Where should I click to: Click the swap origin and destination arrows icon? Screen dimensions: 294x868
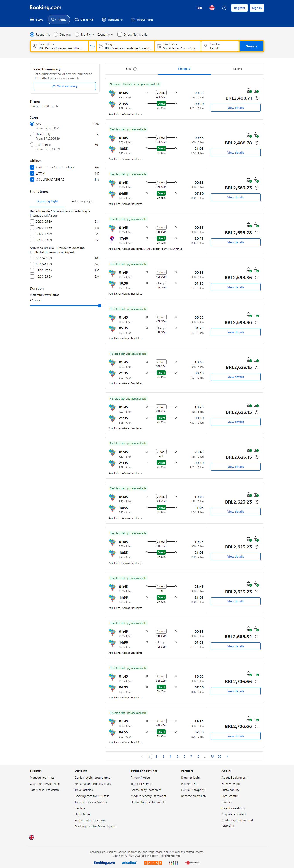click(92, 46)
